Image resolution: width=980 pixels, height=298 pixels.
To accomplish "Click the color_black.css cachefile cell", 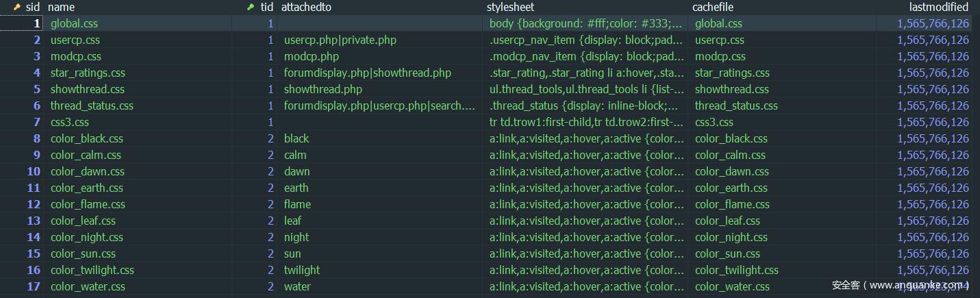I will 731,138.
